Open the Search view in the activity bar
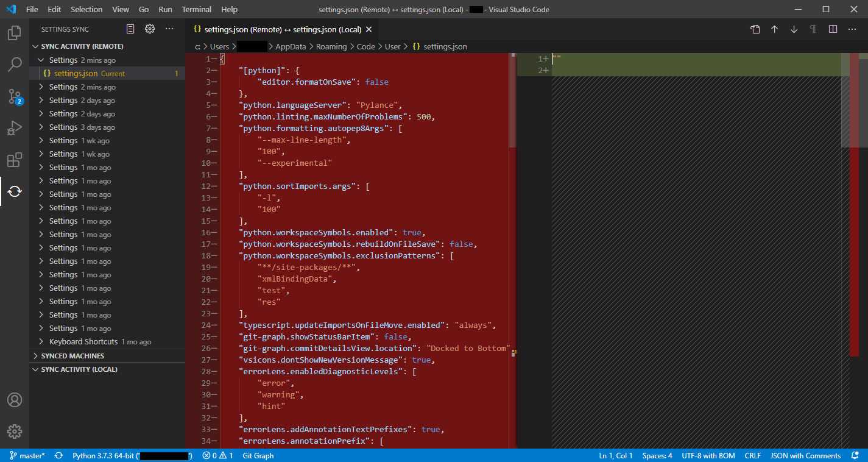The height and width of the screenshot is (462, 868). pyautogui.click(x=14, y=65)
